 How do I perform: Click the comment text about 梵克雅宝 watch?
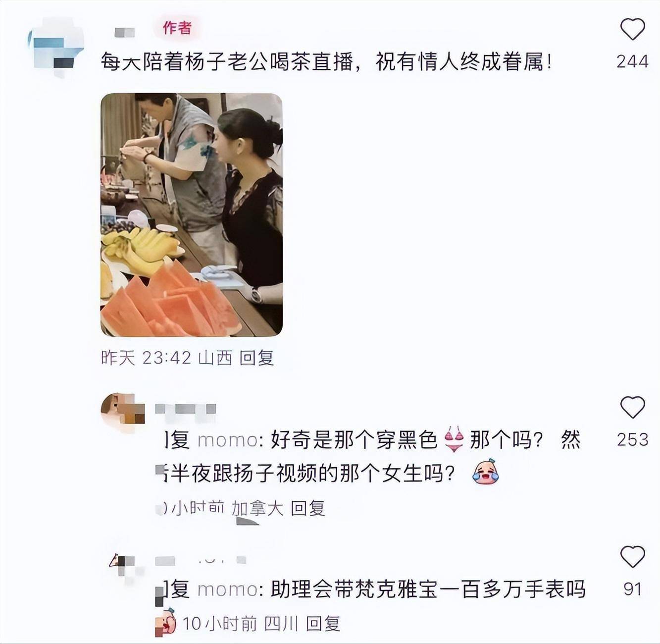point(428,590)
